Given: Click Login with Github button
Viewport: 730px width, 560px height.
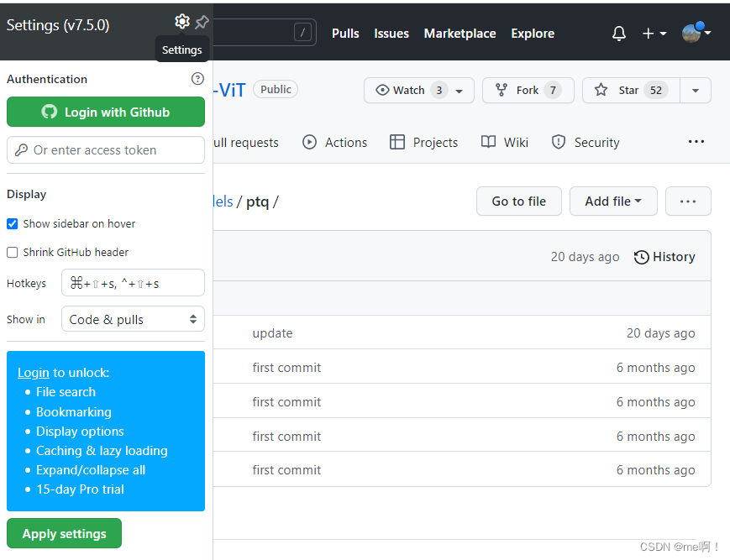Looking at the screenshot, I should 106,112.
